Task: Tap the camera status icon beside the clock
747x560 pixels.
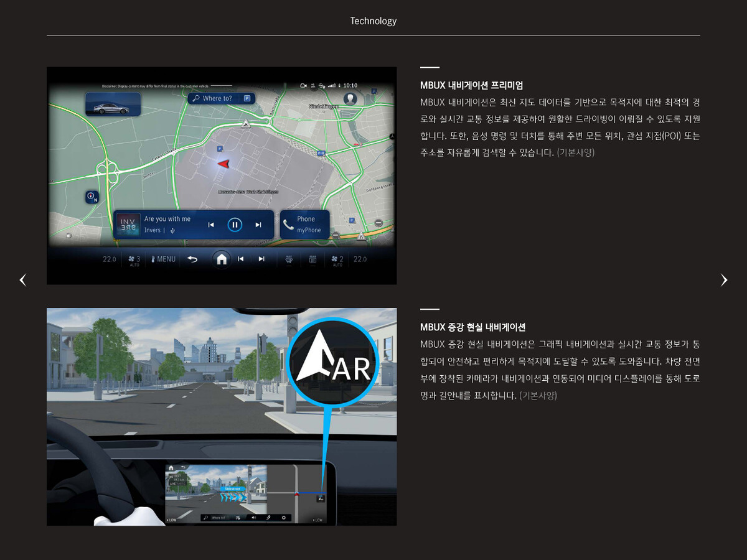Action: [x=303, y=85]
